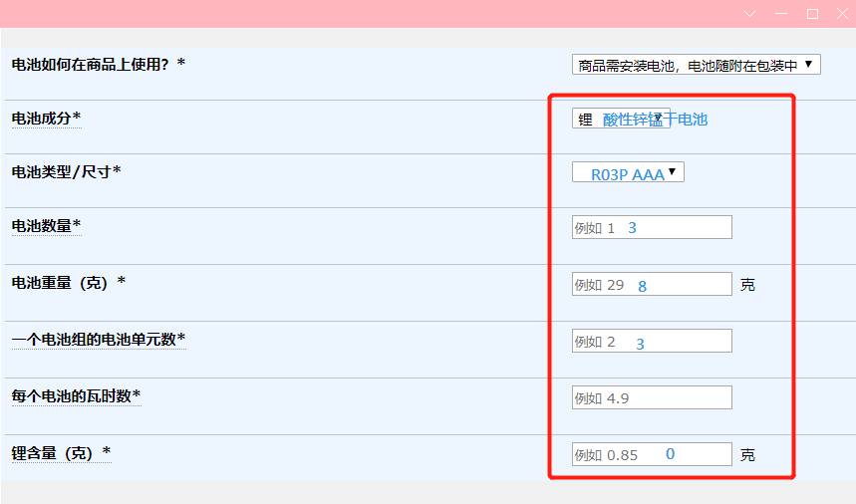Screen dimensions: 856x504
Task: Open the 电池如何在商品上使用 dropdown
Action: pos(696,66)
